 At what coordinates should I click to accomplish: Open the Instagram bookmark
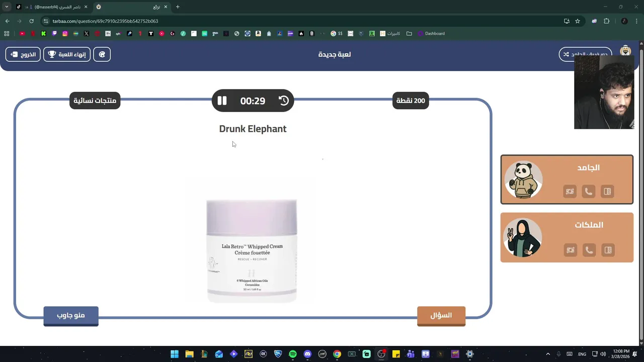point(65,34)
